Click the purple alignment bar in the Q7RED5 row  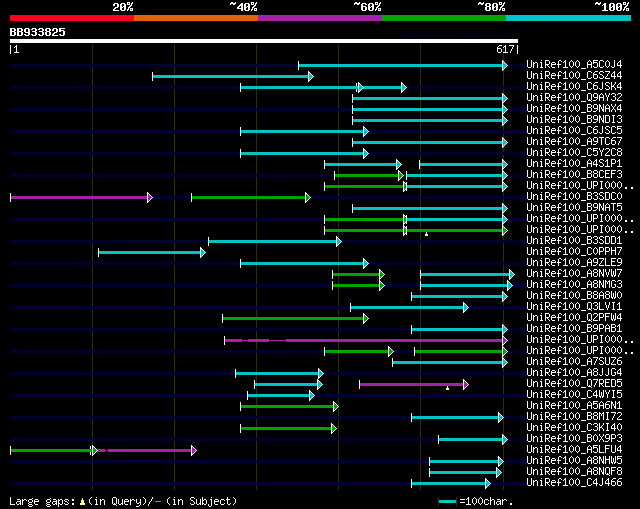[x=414, y=385]
